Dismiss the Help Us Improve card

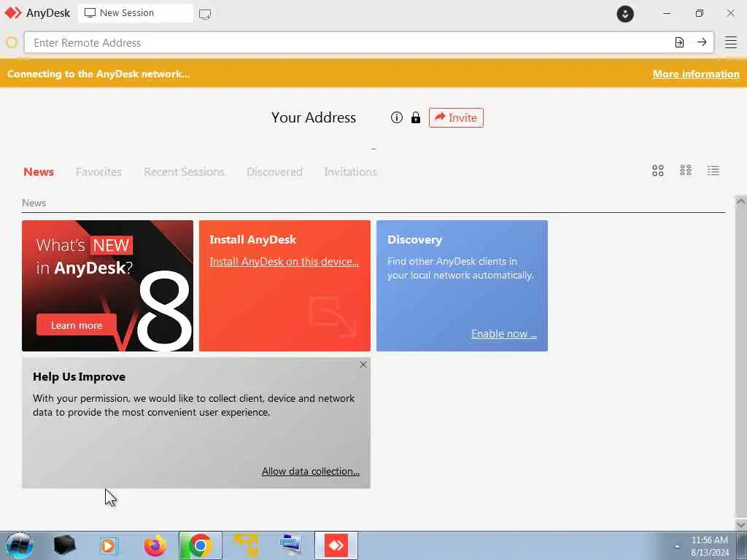pyautogui.click(x=363, y=365)
